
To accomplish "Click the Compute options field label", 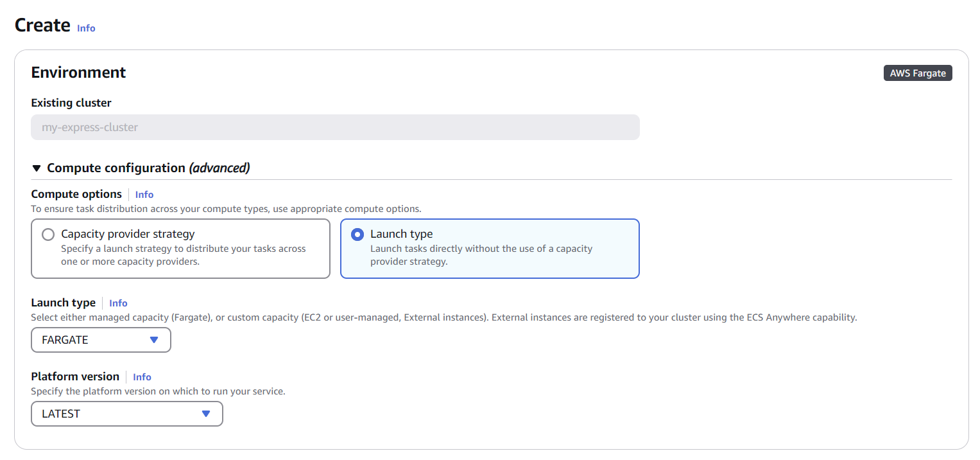I will click(76, 194).
